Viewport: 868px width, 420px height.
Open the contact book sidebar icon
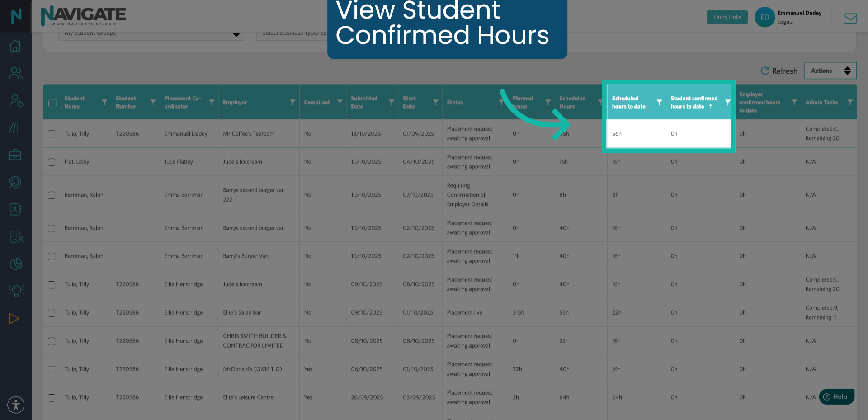pyautogui.click(x=15, y=209)
